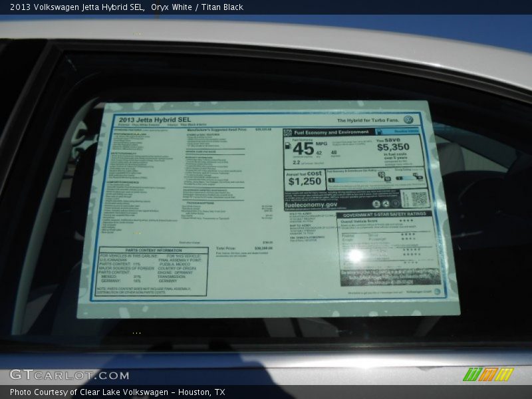
Task: Click the Volkswagen logo on the sticker
Action: [x=408, y=120]
